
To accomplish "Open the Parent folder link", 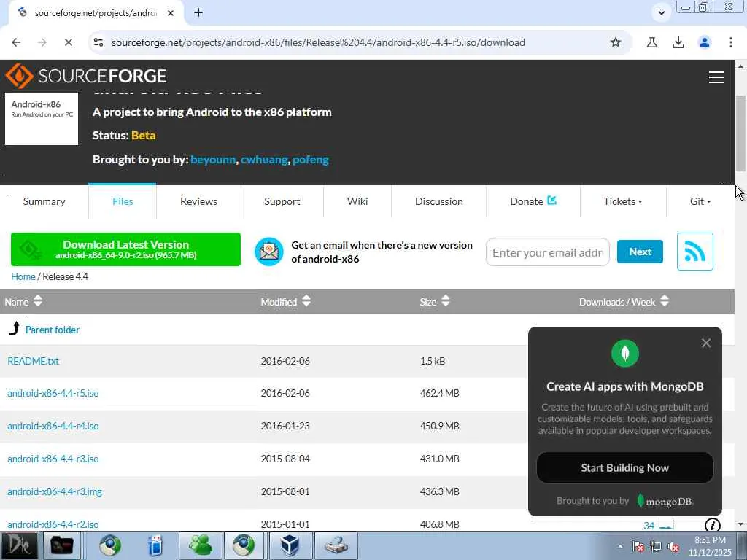I will (53, 330).
